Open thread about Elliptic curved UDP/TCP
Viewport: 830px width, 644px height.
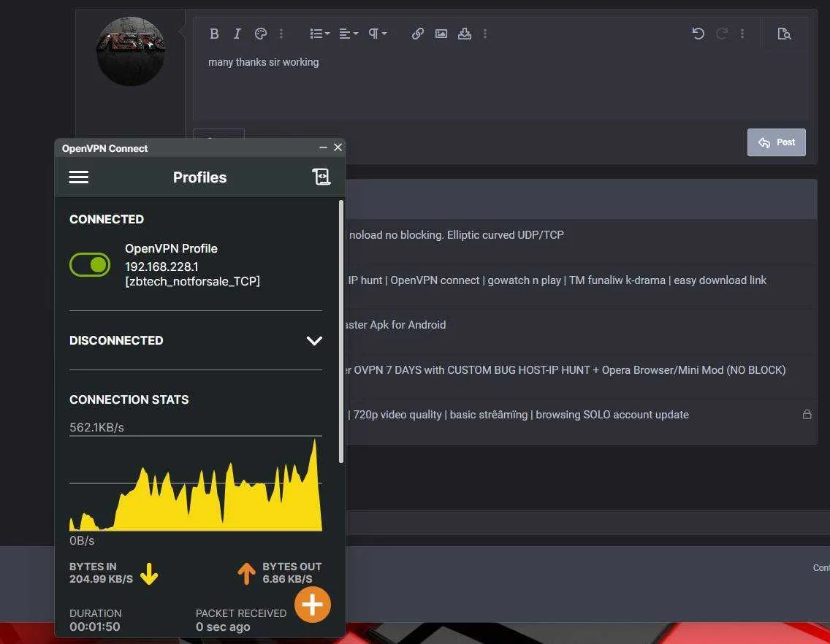point(457,235)
